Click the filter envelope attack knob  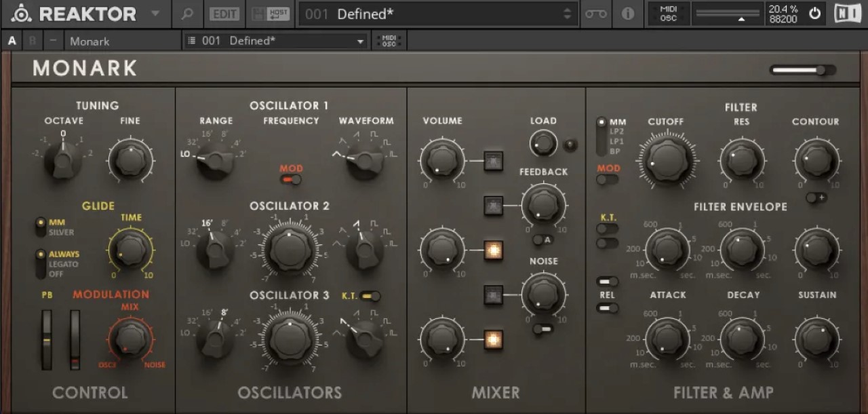pos(667,249)
